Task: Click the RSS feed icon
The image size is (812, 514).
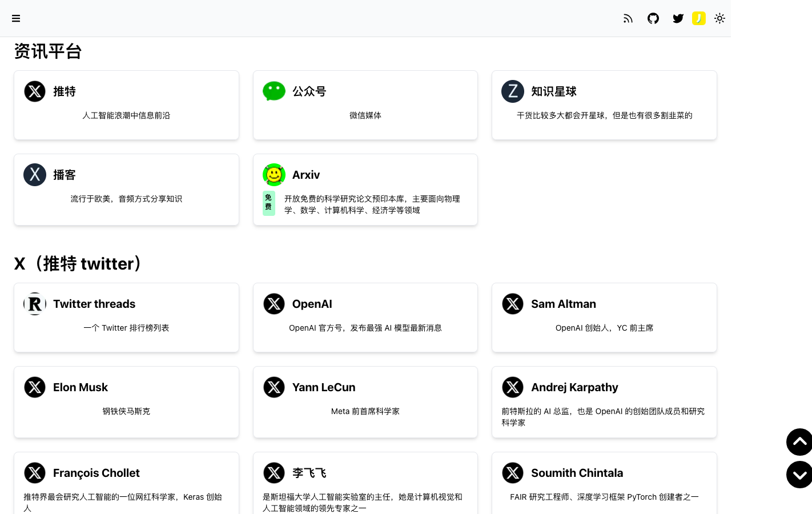Action: (x=628, y=18)
